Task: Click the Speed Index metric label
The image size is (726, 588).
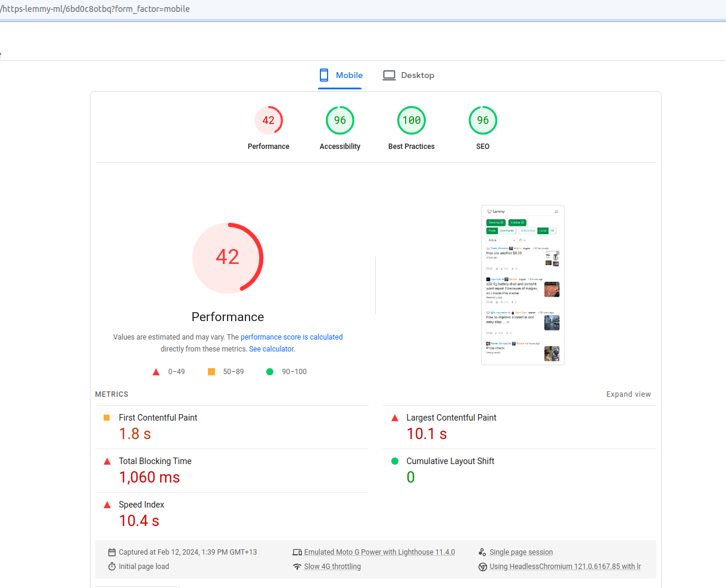Action: 141,505
